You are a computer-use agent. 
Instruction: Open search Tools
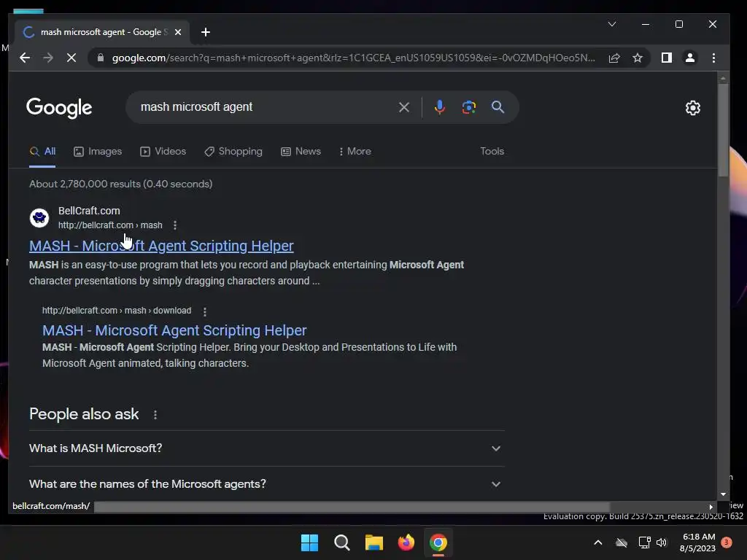(x=492, y=152)
